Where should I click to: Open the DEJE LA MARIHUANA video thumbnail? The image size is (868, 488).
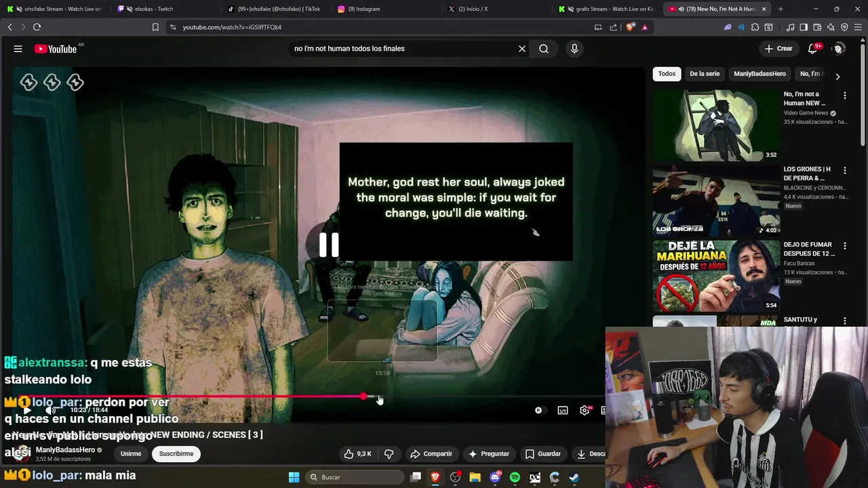(x=716, y=276)
